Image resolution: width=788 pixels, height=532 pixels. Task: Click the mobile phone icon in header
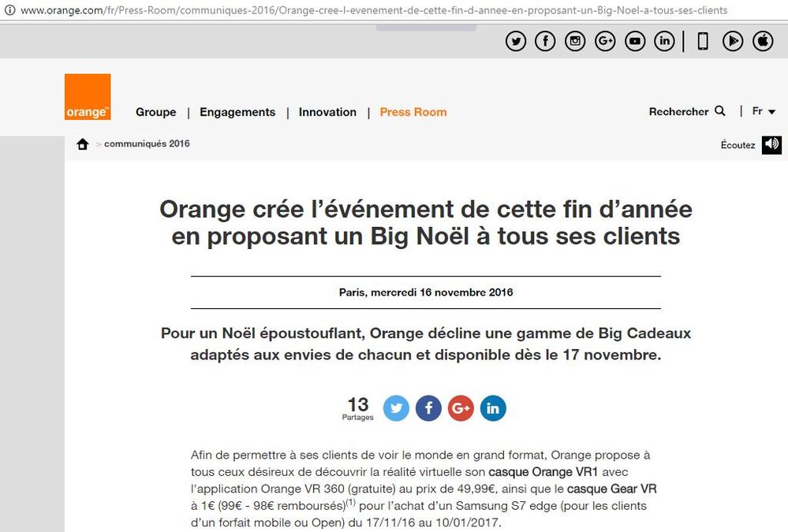point(703,41)
